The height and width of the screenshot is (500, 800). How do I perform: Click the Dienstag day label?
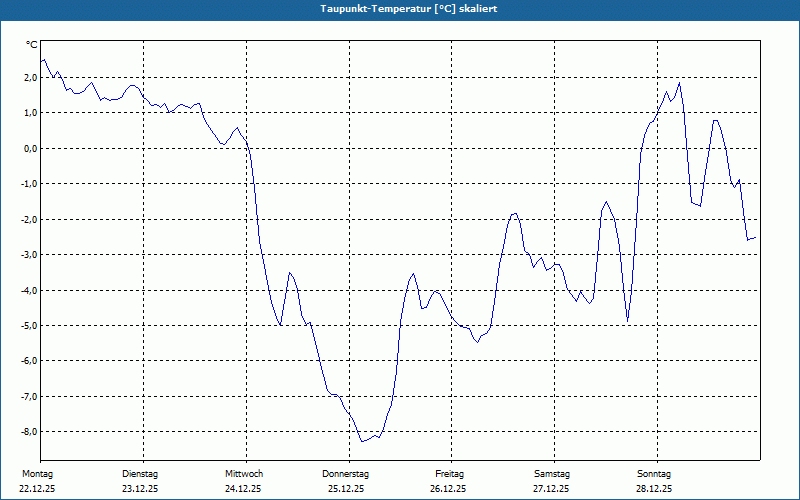point(140,474)
